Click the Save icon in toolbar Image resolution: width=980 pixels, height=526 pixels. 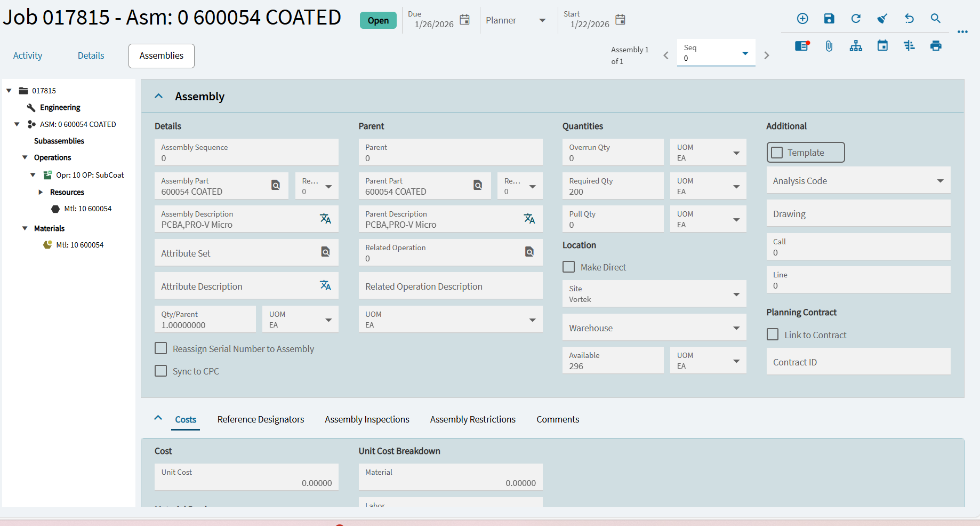pos(829,19)
